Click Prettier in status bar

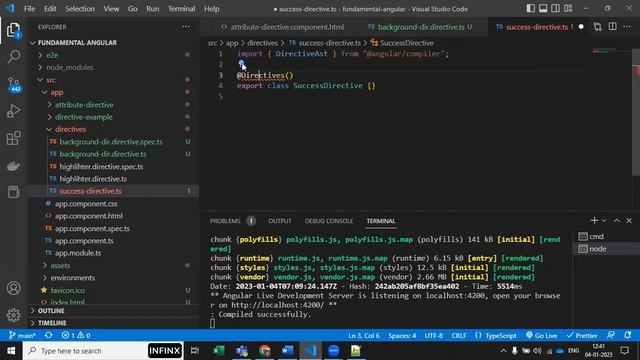coord(582,336)
